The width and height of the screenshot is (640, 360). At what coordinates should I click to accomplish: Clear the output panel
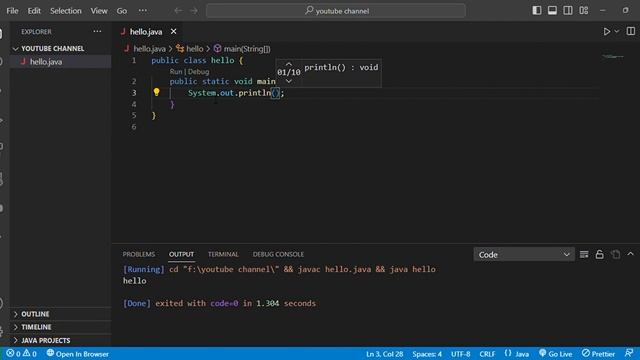[x=584, y=254]
